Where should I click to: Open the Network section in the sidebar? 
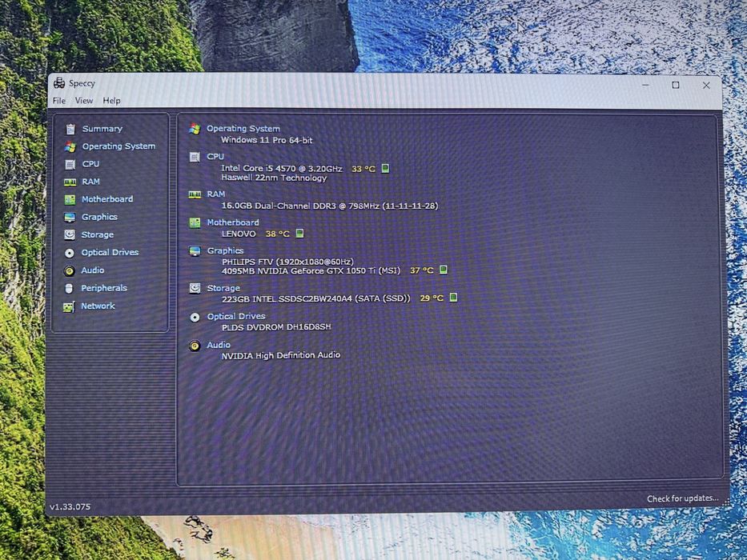(98, 306)
